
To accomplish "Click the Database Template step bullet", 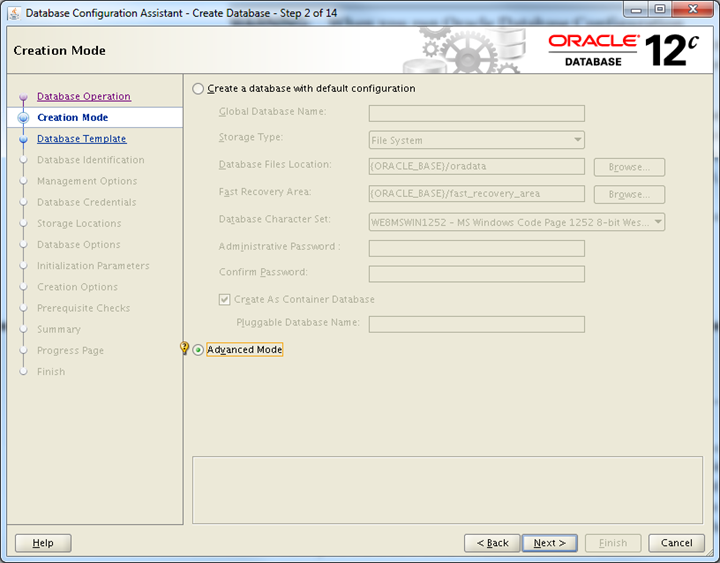I will coord(23,139).
